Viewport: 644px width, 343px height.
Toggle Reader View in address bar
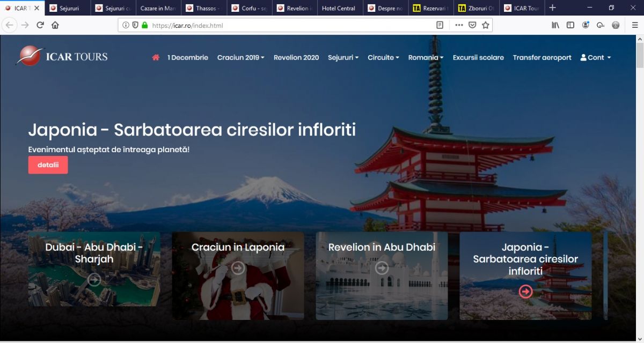click(x=440, y=25)
